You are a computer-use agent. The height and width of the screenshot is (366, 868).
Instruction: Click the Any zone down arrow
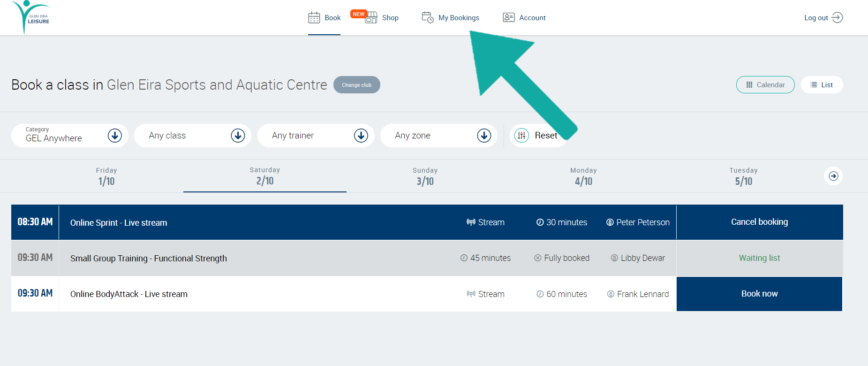484,136
